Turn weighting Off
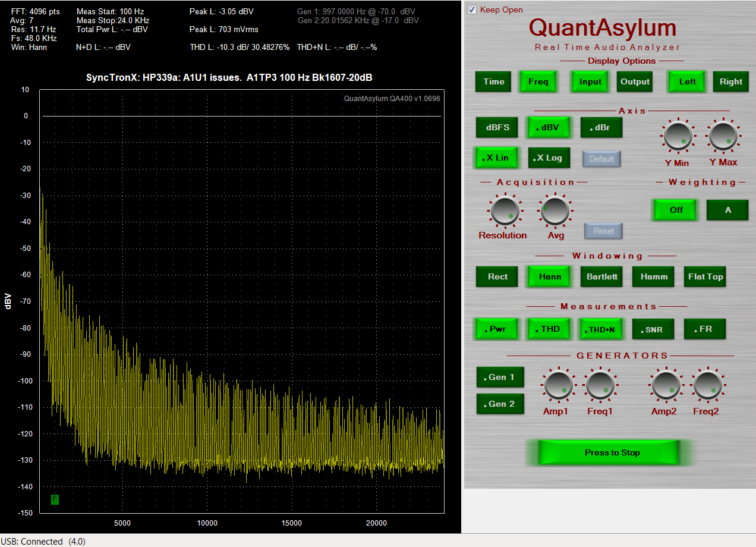This screenshot has height=547, width=756. pyautogui.click(x=676, y=210)
